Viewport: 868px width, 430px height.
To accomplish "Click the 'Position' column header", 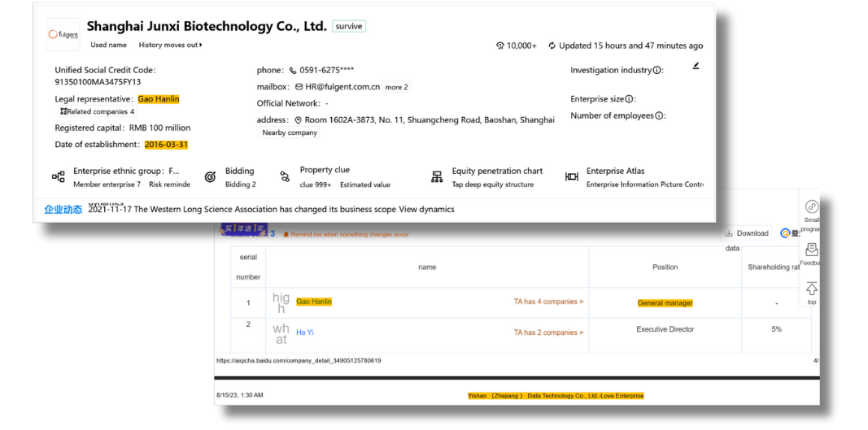I will [665, 267].
